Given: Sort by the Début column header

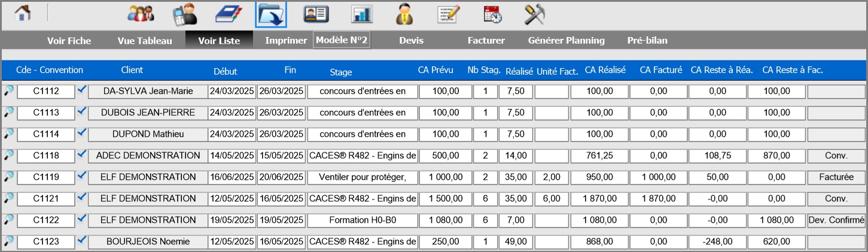Looking at the screenshot, I should click(x=226, y=71).
